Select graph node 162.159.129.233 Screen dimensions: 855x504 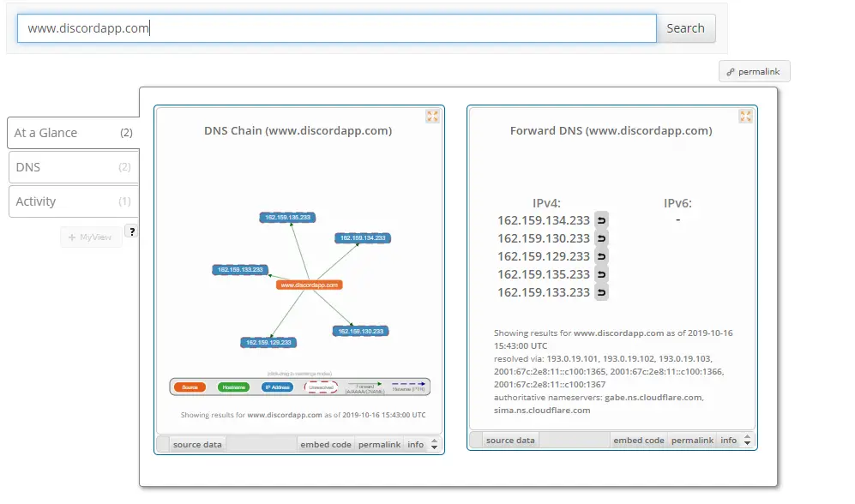click(268, 343)
